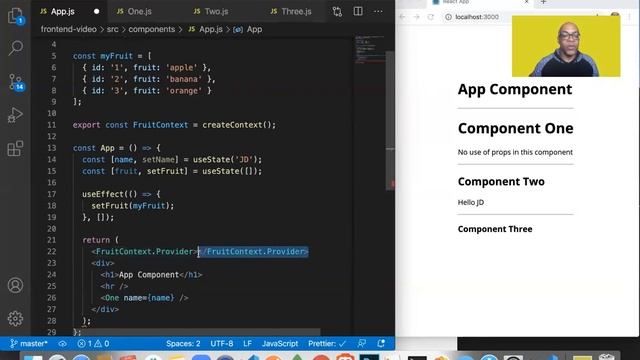The width and height of the screenshot is (640, 360).
Task: Click 'banana' string on line 7
Action: click(x=184, y=79)
